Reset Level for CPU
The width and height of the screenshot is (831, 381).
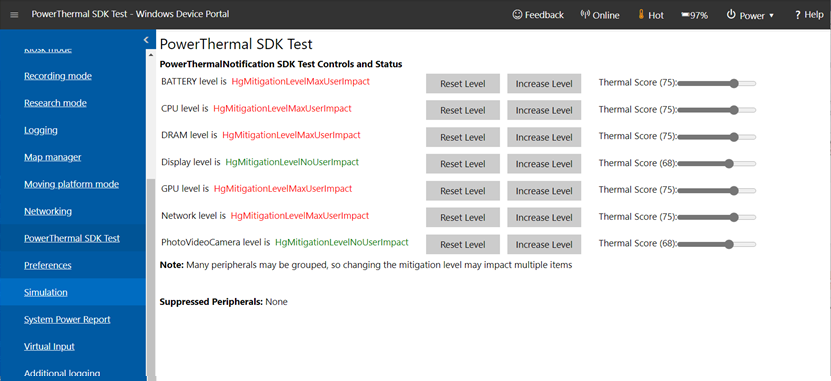463,110
